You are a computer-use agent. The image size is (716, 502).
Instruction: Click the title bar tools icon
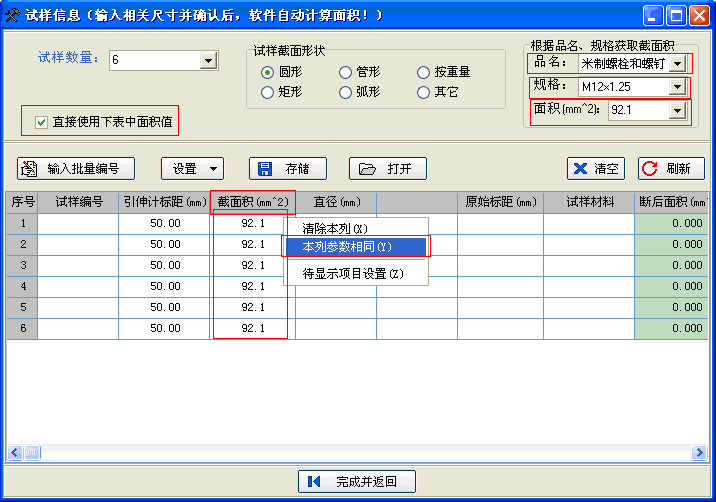coord(13,15)
